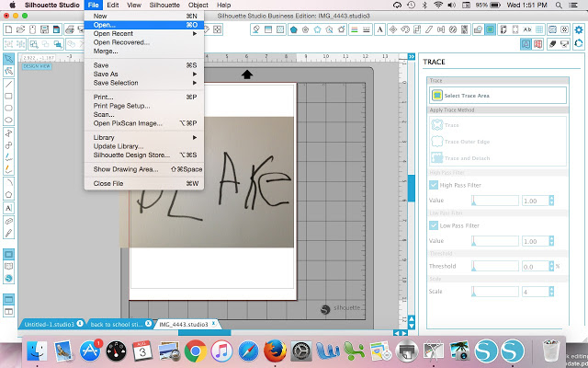This screenshot has width=588, height=368.
Task: Select Silhouette Design Store... menu item
Action: click(144, 155)
